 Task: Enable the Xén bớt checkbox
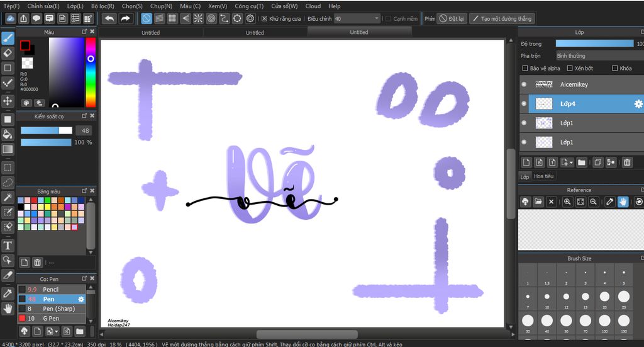tap(570, 68)
